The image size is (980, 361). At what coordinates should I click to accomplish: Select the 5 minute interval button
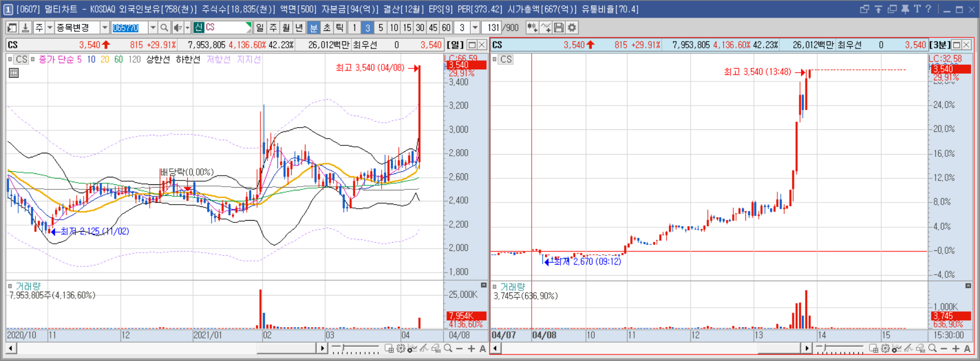[380, 28]
